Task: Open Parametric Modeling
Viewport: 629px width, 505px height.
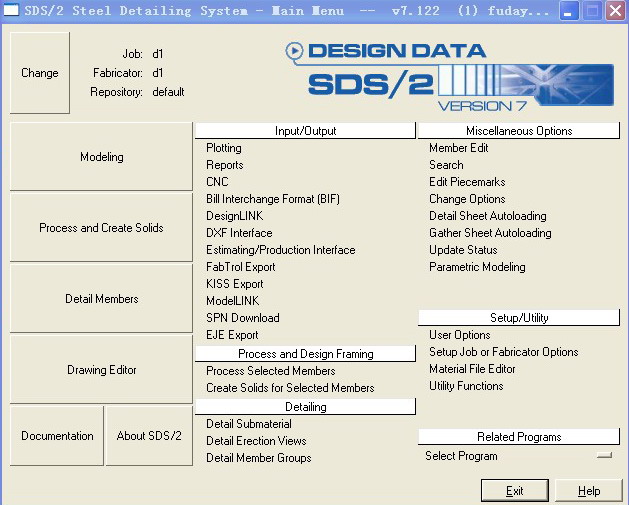Action: pyautogui.click(x=477, y=267)
